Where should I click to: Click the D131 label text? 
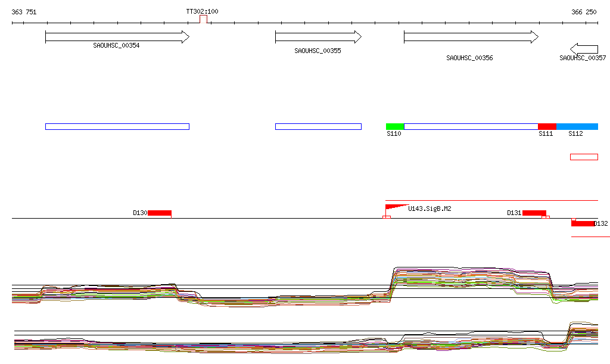(514, 213)
